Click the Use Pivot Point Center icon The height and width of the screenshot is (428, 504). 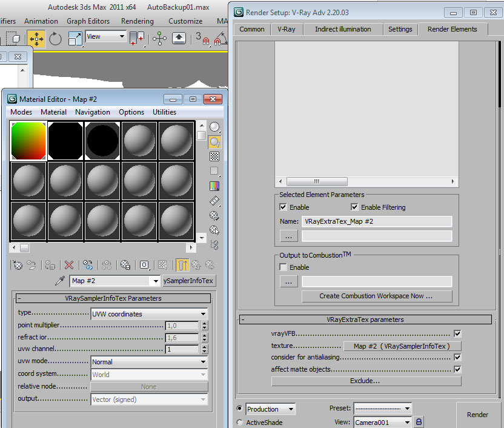(x=137, y=39)
